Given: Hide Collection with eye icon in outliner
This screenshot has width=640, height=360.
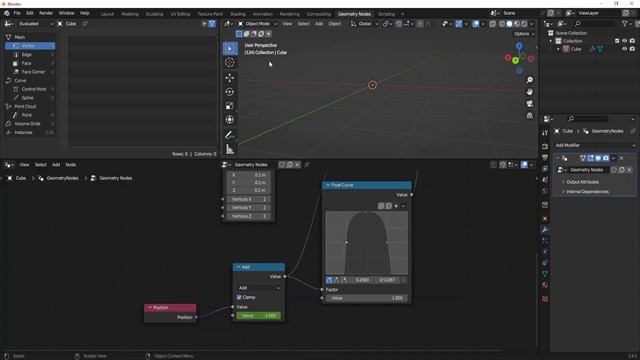Looking at the screenshot, I should [x=624, y=41].
